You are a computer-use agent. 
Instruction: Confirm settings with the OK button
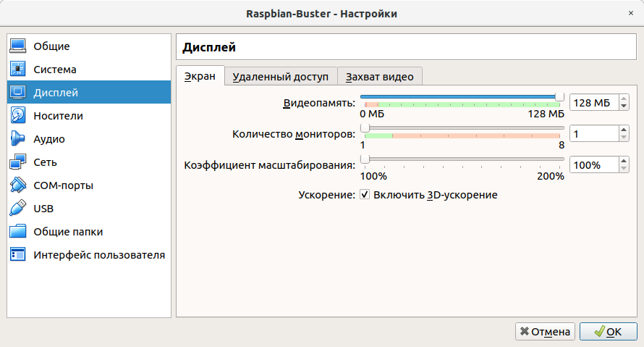(609, 331)
